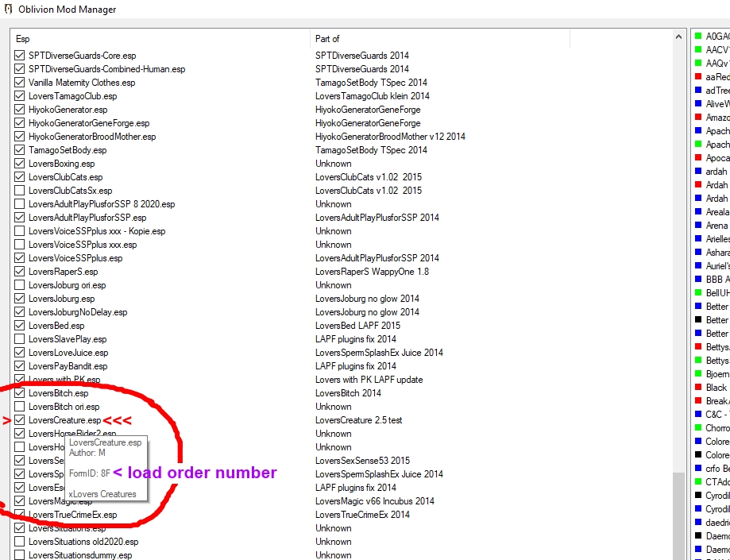The image size is (730, 560).
Task: Uncheck SPTDiverseGuards-Core.esp checkbox
Action: click(20, 56)
